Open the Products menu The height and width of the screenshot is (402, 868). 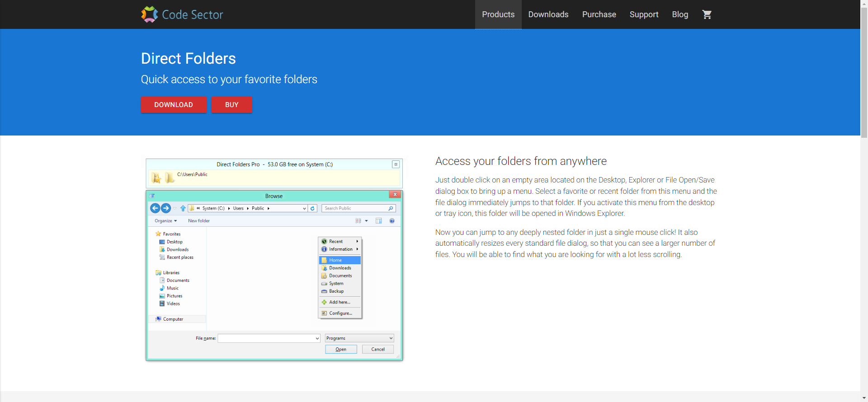[498, 14]
